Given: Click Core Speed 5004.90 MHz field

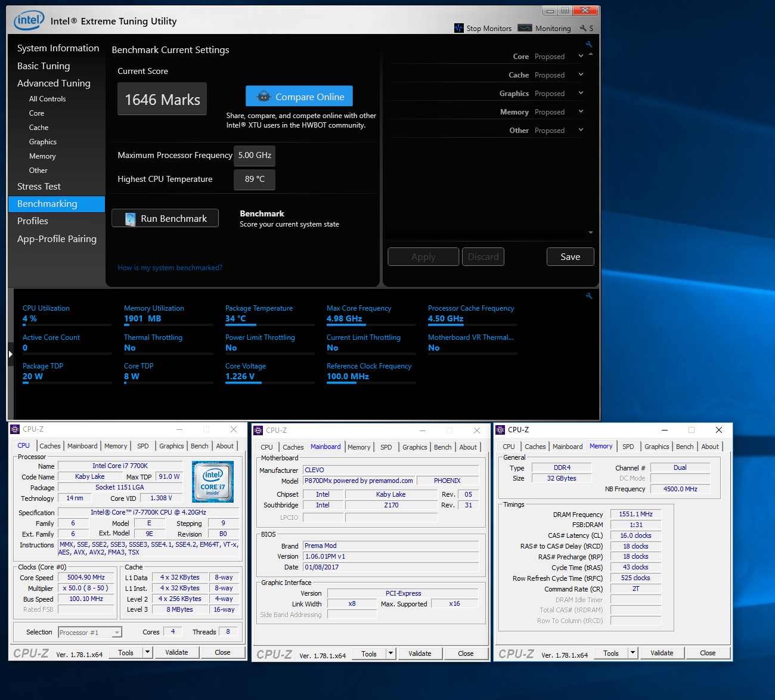Looking at the screenshot, I should 86,578.
